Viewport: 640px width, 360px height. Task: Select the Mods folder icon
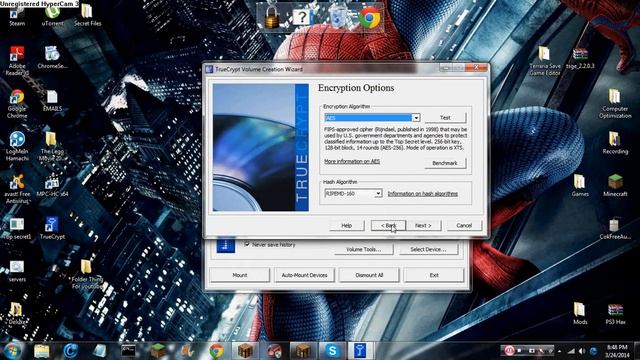580,313
